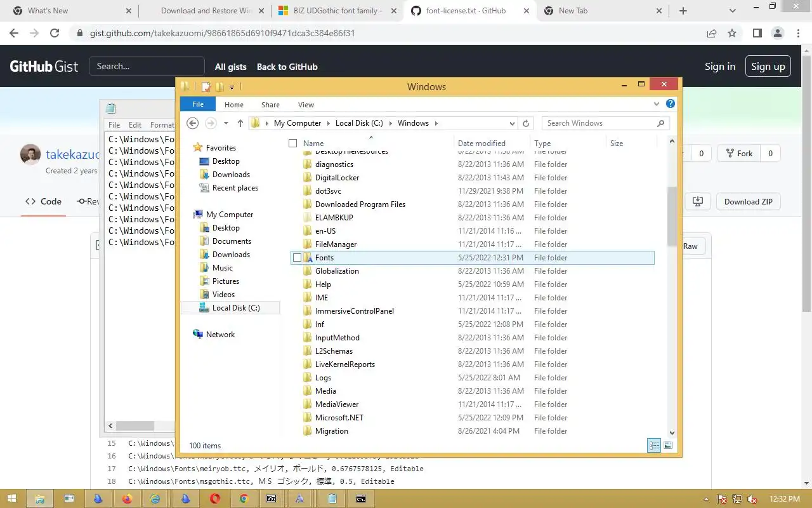
Task: Open the File ribbon tab
Action: [x=198, y=104]
